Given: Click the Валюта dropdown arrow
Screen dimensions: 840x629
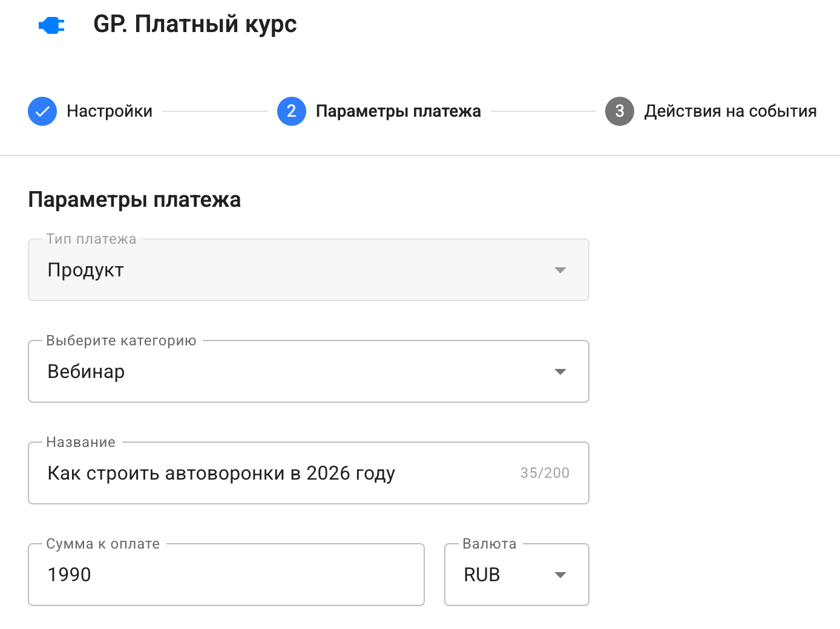Looking at the screenshot, I should 560,575.
